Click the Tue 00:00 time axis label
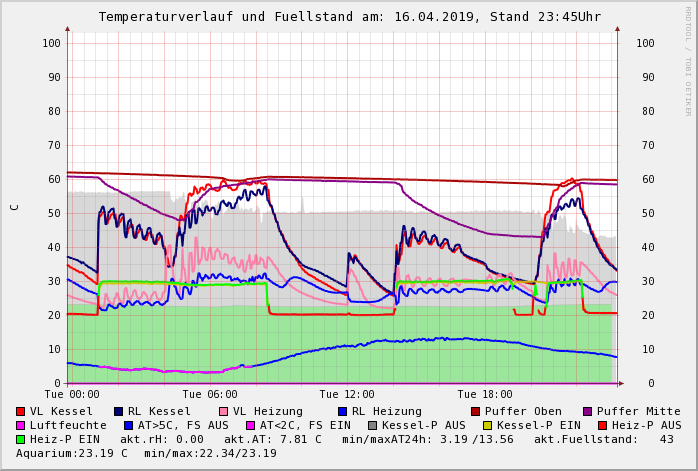Image resolution: width=698 pixels, height=471 pixels. (x=72, y=394)
